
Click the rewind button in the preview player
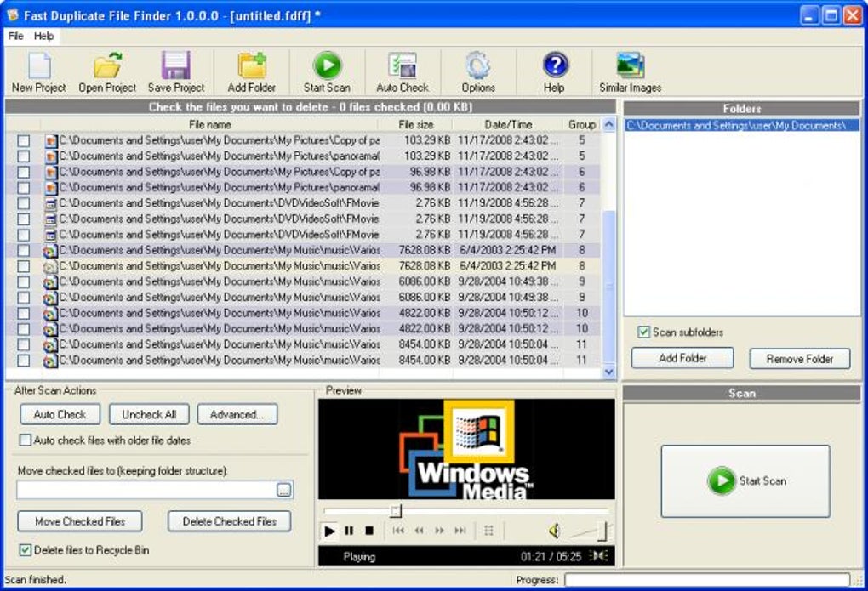coord(419,531)
